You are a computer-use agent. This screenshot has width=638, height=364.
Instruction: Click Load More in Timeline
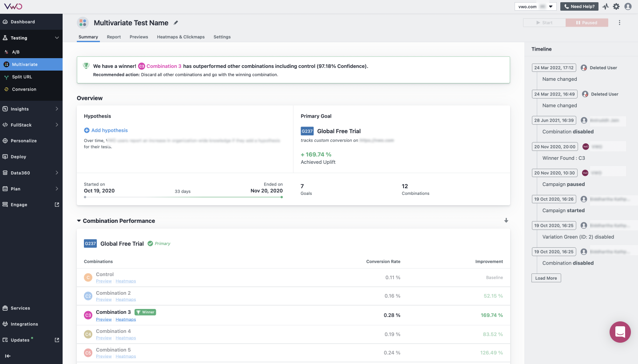546,278
